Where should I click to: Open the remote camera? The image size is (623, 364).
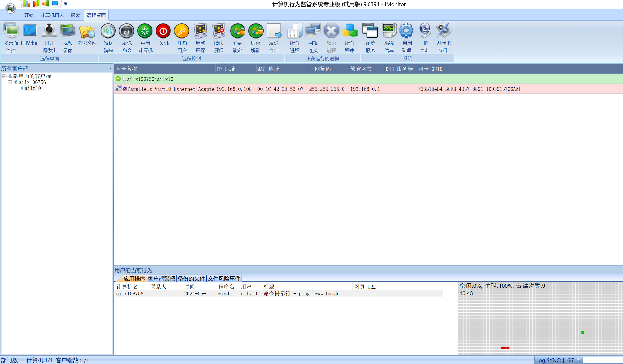pyautogui.click(x=49, y=38)
